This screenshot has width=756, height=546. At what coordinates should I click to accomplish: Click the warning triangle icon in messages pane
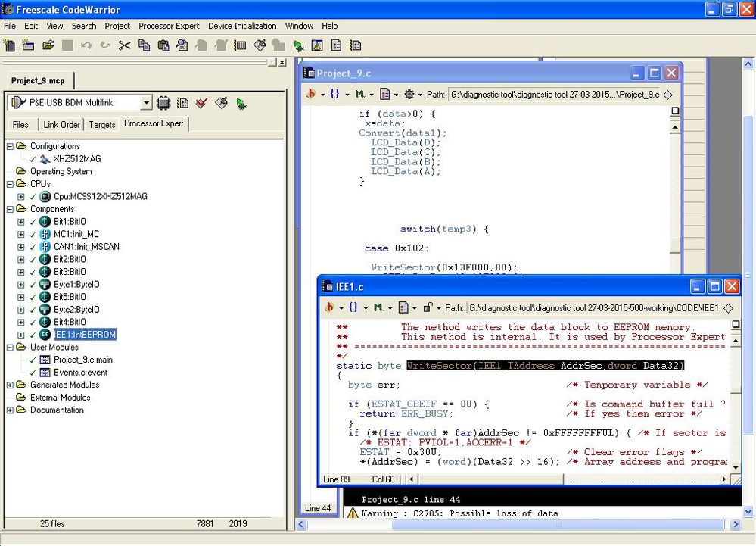(x=353, y=513)
